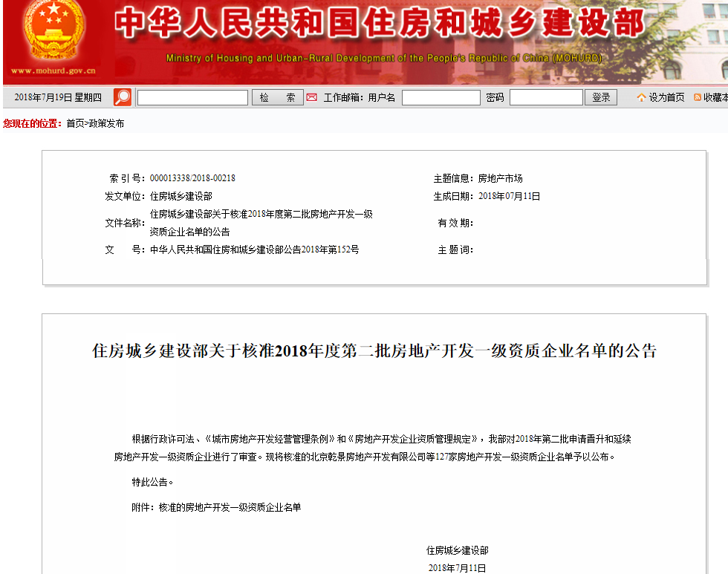
Task: Click the 用户名 username input field
Action: (x=441, y=97)
